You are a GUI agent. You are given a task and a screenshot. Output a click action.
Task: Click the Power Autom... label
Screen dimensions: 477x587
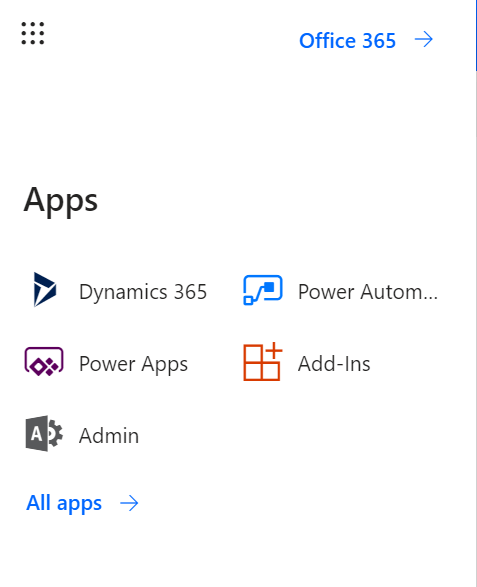(368, 292)
